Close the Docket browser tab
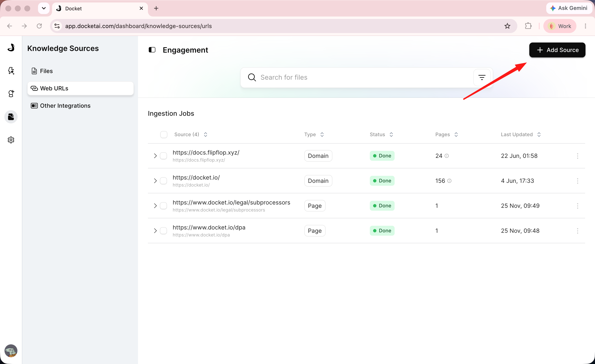Screen dimensions: 595x364 (141, 8)
